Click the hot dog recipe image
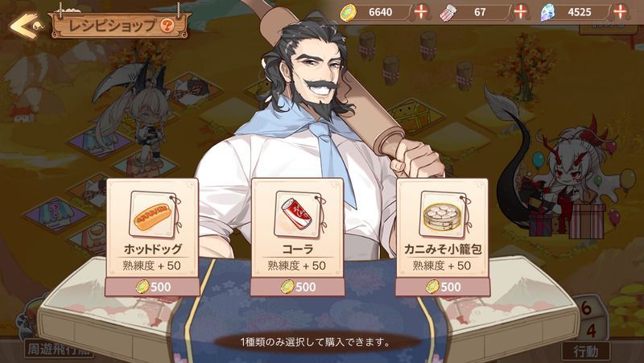 click(x=153, y=214)
